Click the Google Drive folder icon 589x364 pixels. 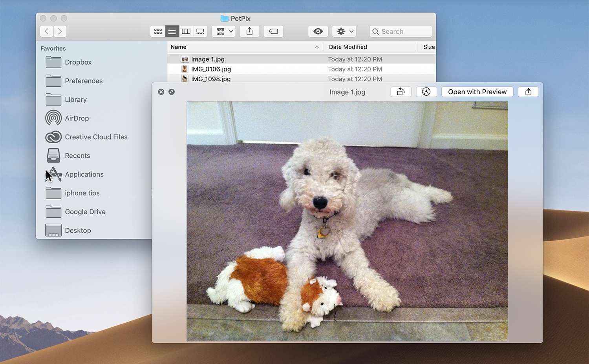(x=53, y=212)
